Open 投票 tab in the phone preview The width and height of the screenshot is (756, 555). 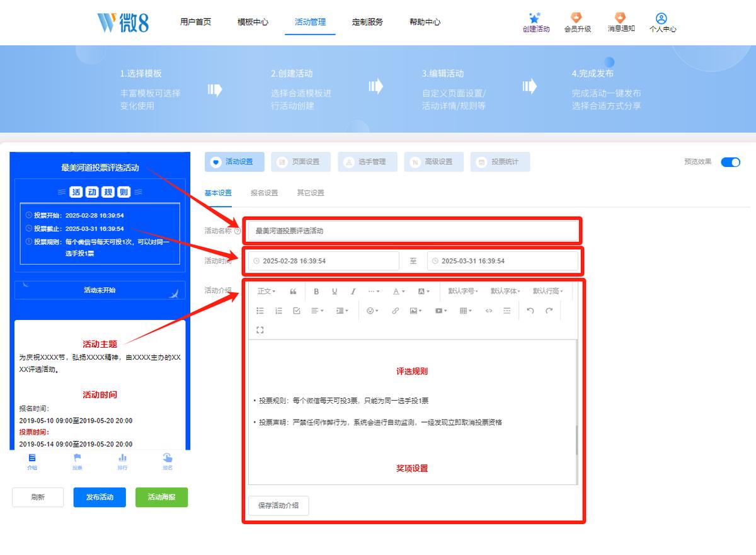point(77,462)
